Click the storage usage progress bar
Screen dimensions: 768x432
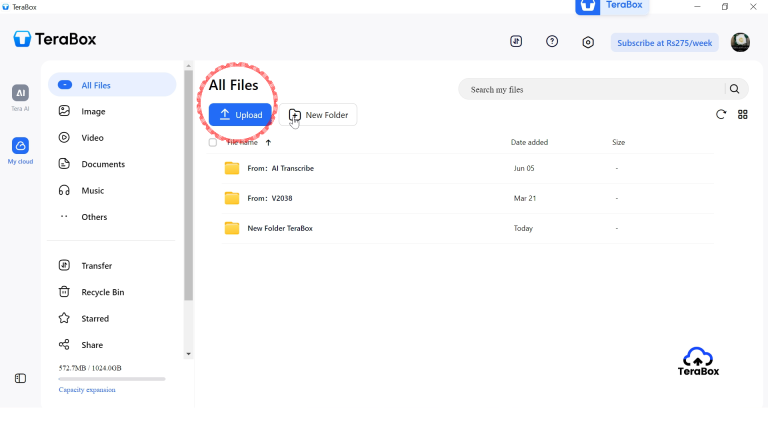(111, 379)
